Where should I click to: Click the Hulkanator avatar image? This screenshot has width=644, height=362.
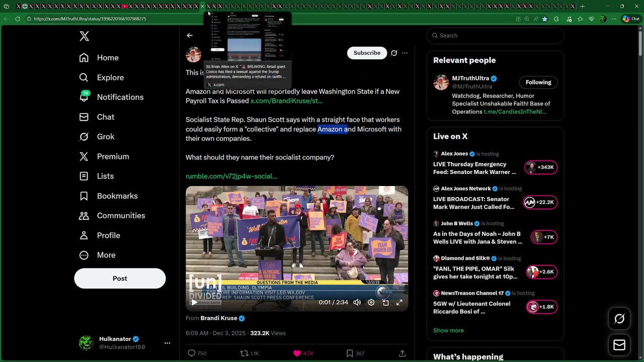click(x=87, y=343)
